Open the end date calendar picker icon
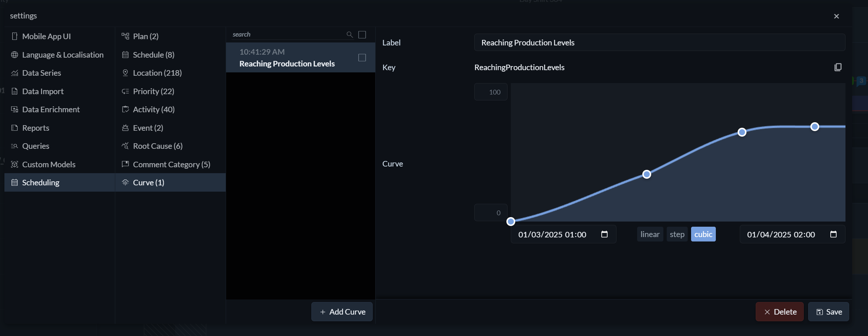868x336 pixels. pos(833,234)
